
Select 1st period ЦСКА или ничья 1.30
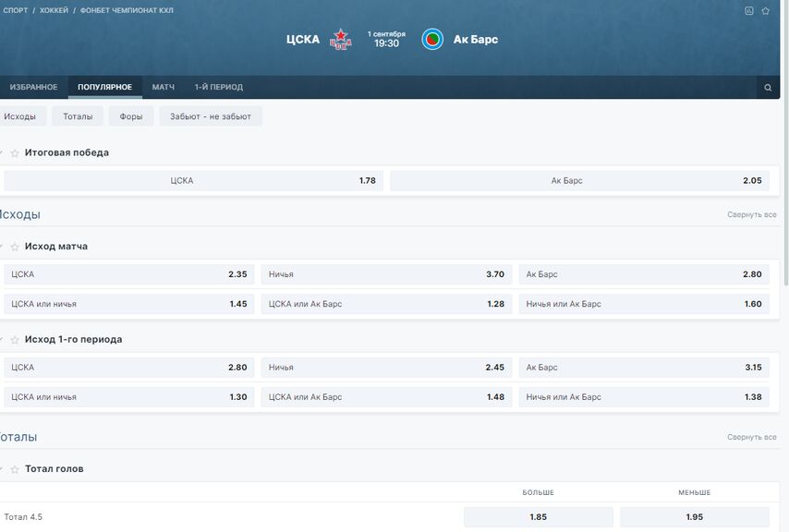[x=128, y=397]
